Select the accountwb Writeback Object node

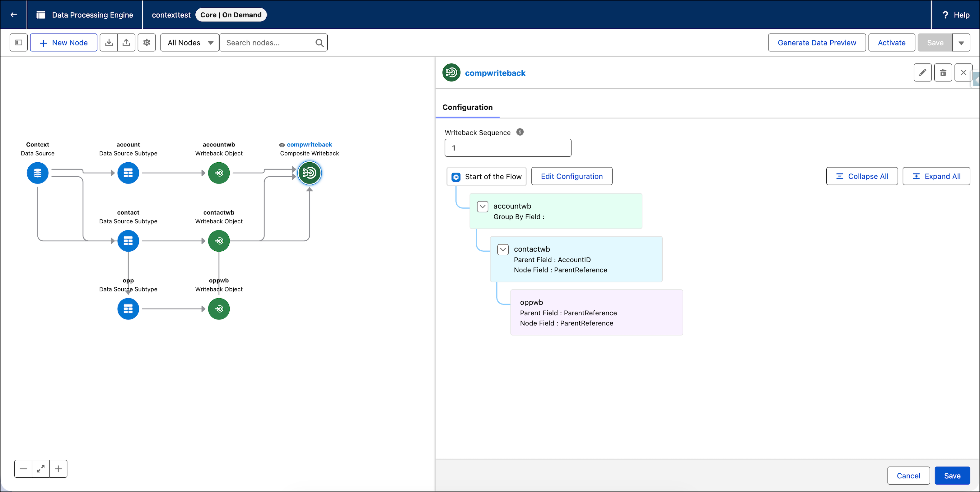219,173
